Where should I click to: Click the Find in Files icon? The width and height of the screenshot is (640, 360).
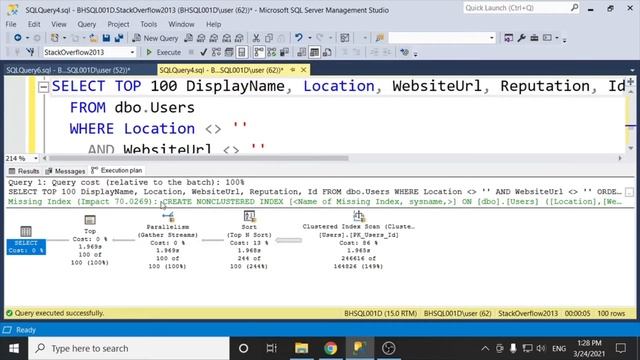click(x=380, y=38)
